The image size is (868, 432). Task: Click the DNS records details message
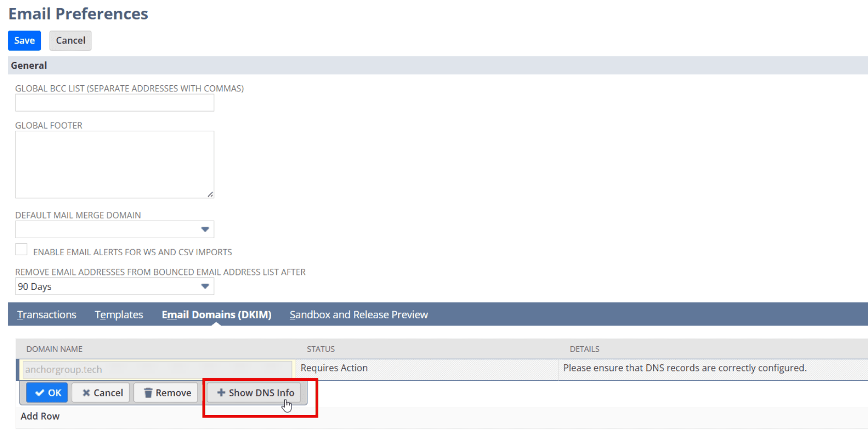click(685, 368)
